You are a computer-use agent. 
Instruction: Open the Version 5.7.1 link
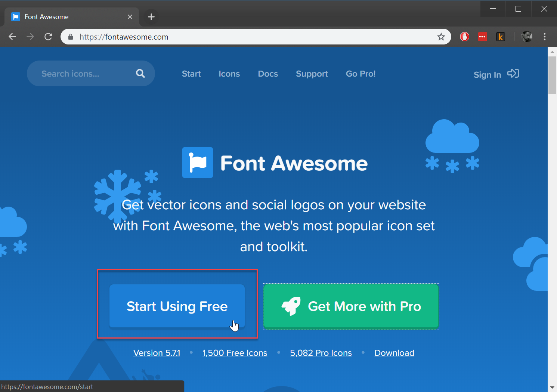tap(157, 353)
